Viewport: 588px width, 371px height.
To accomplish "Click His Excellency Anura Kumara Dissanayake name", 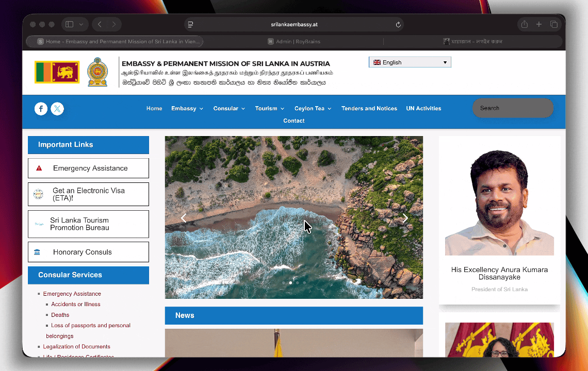I will 499,273.
